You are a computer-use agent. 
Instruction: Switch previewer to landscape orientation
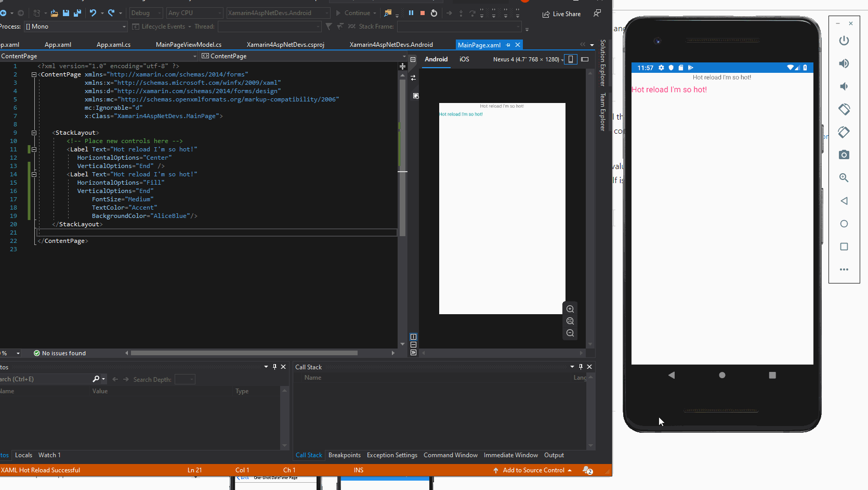tap(585, 59)
